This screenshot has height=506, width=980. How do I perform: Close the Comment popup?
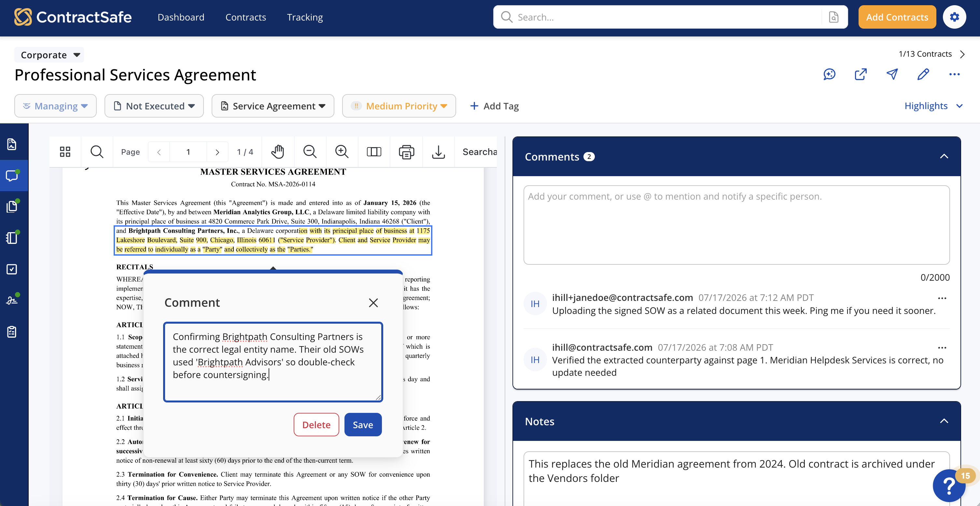point(373,303)
